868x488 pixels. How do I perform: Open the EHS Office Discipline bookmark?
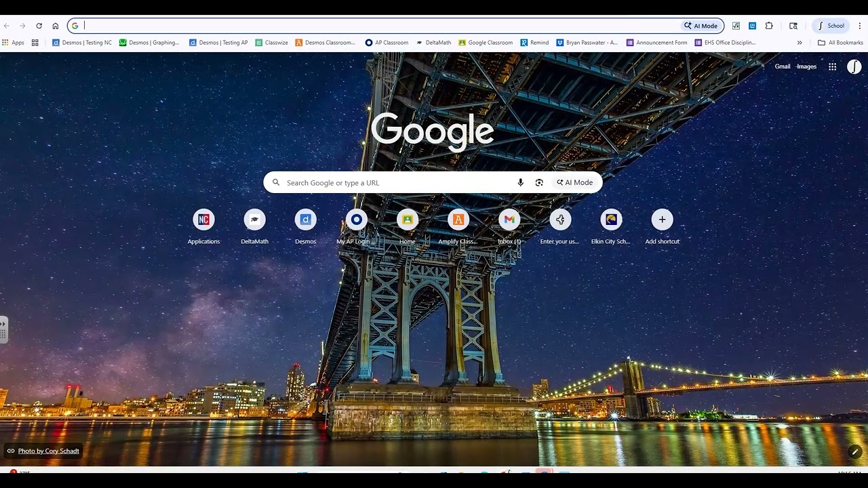(725, 43)
